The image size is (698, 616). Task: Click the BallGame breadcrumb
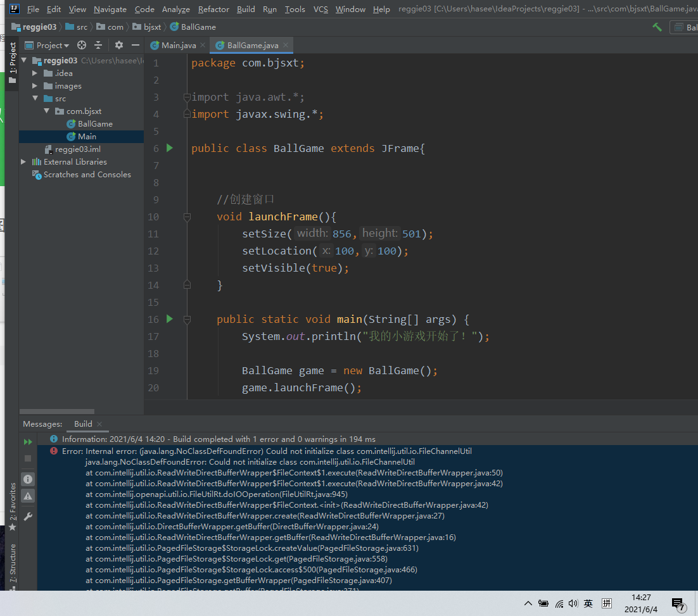point(193,27)
